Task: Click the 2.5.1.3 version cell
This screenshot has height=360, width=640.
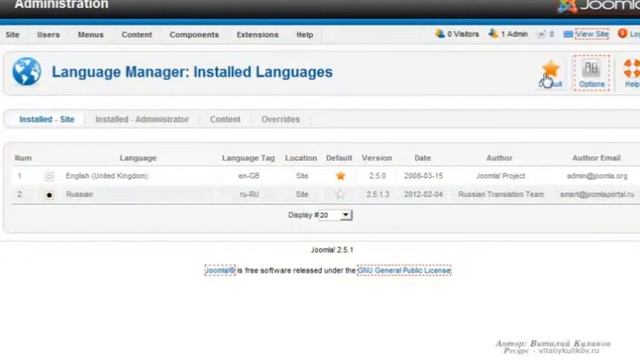Action: (x=378, y=194)
